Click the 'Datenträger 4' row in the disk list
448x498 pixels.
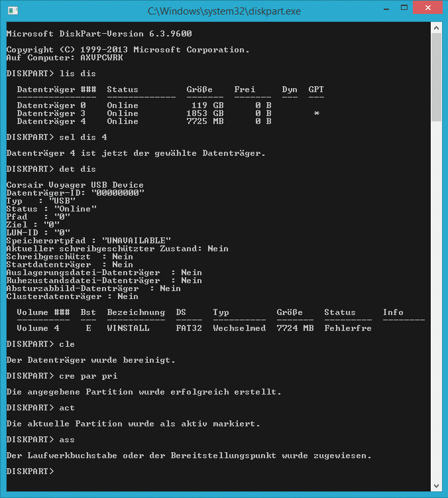[x=144, y=121]
